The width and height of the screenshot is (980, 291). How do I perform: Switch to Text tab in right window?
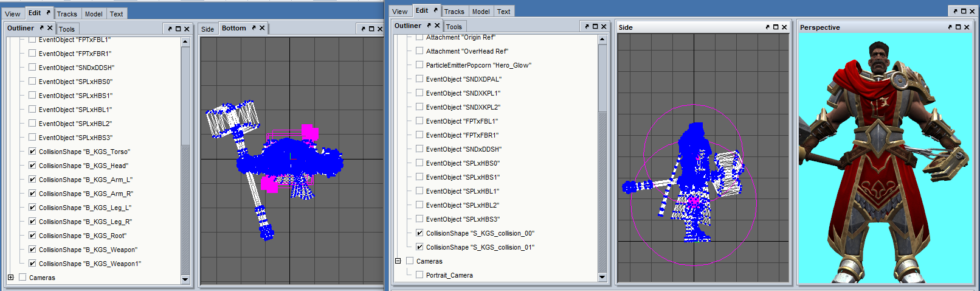pos(504,12)
